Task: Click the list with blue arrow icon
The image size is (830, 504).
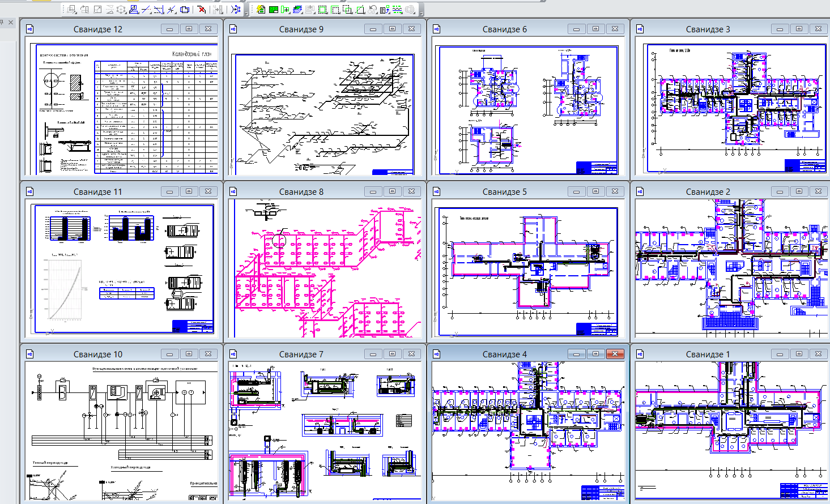Action: click(384, 10)
